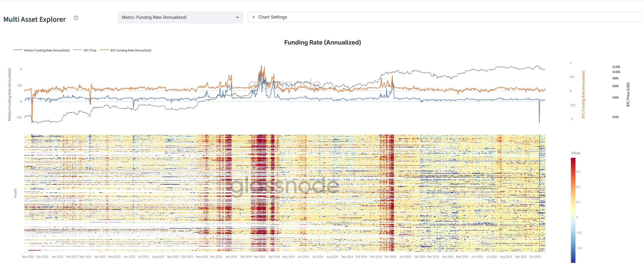Click the caret icon on the Metric selector
Image resolution: width=644 pixels, height=266 pixels.
pyautogui.click(x=237, y=17)
